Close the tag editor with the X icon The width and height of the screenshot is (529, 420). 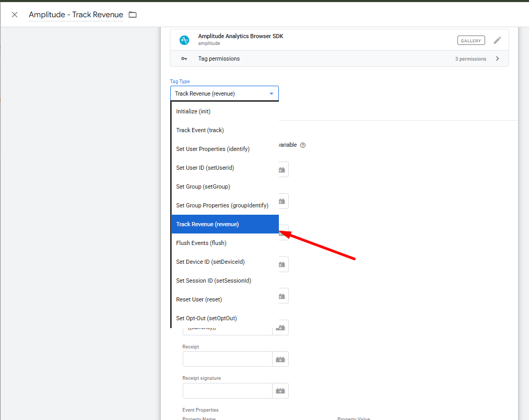tap(15, 15)
